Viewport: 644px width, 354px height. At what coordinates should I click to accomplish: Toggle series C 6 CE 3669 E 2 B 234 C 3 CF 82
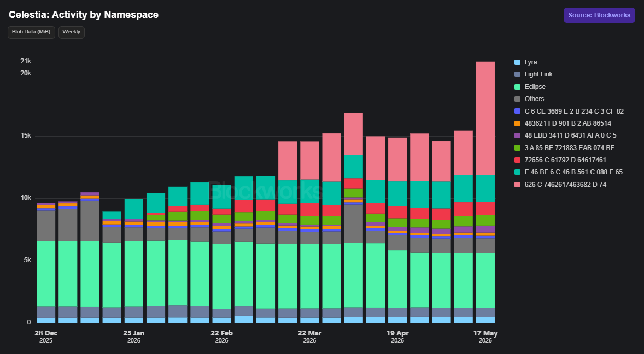pos(574,111)
